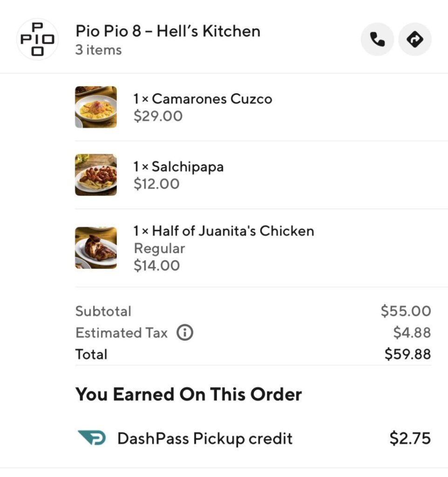448x477 pixels.
Task: Click the 3 items count label
Action: click(x=98, y=50)
